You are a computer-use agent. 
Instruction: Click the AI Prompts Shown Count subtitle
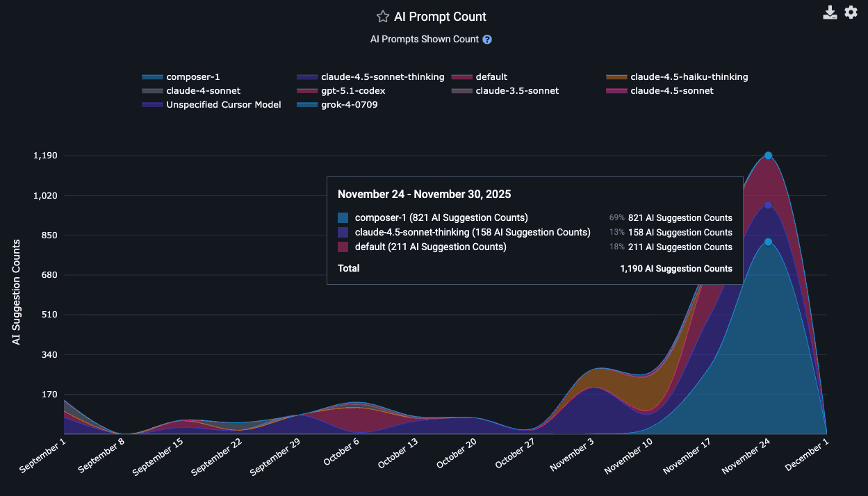pyautogui.click(x=425, y=40)
